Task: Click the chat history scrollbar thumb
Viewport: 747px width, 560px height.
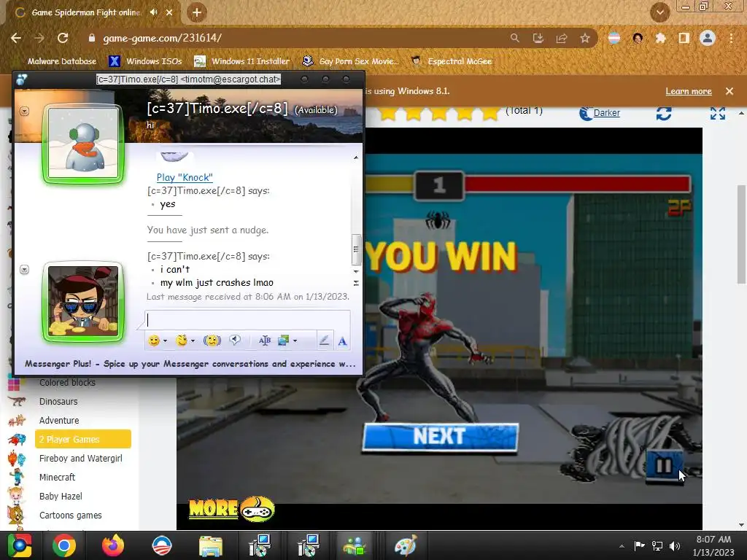Action: click(355, 249)
